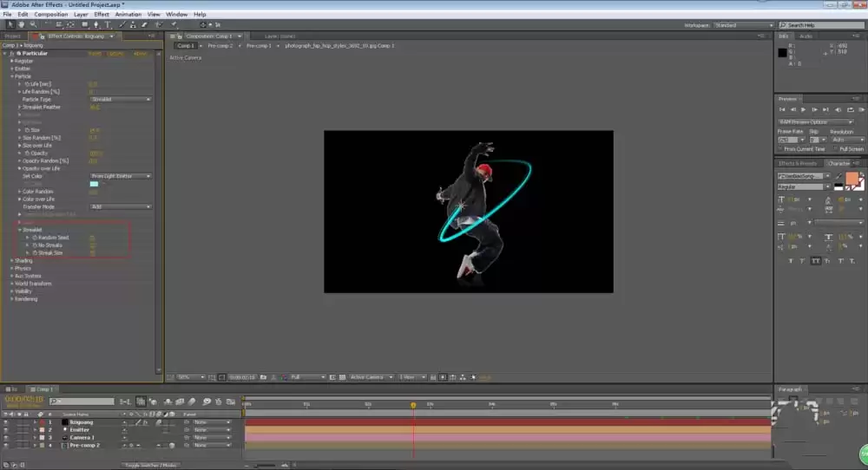Select the Zoom magnifier tool

tap(33, 25)
